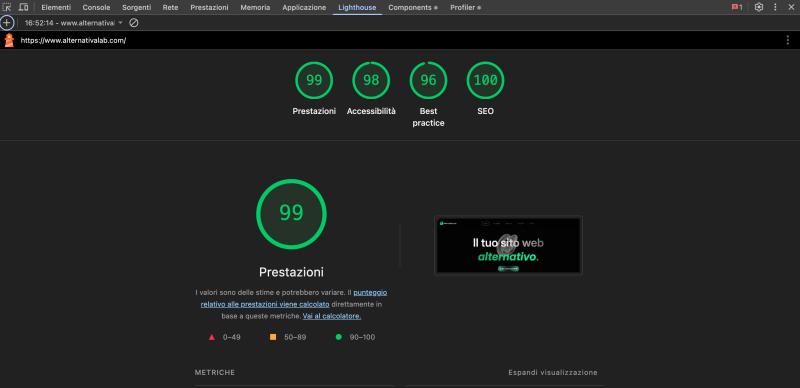Click the red triangle 0–49 legend icon
Image resolution: width=800 pixels, height=388 pixels.
212,337
